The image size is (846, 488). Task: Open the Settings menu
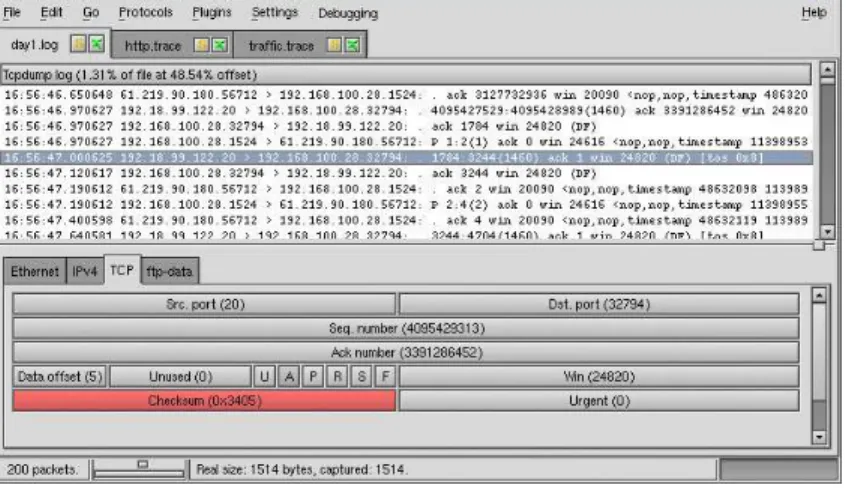point(274,12)
